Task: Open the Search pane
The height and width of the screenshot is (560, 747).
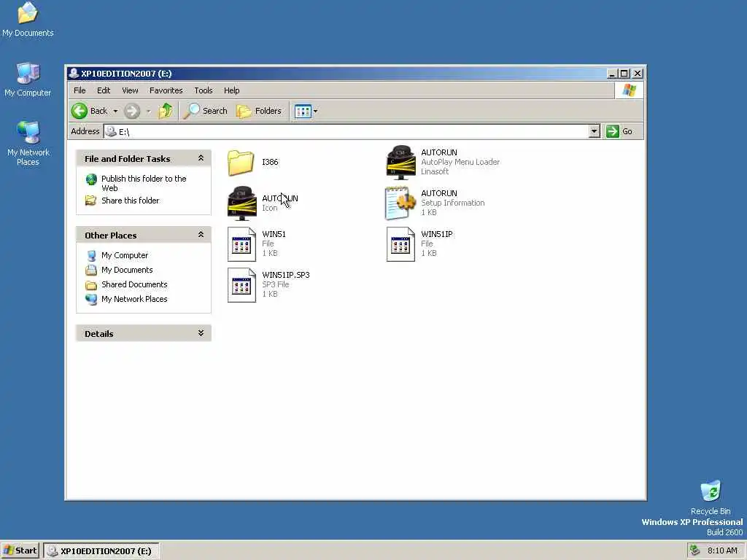Action: [205, 111]
